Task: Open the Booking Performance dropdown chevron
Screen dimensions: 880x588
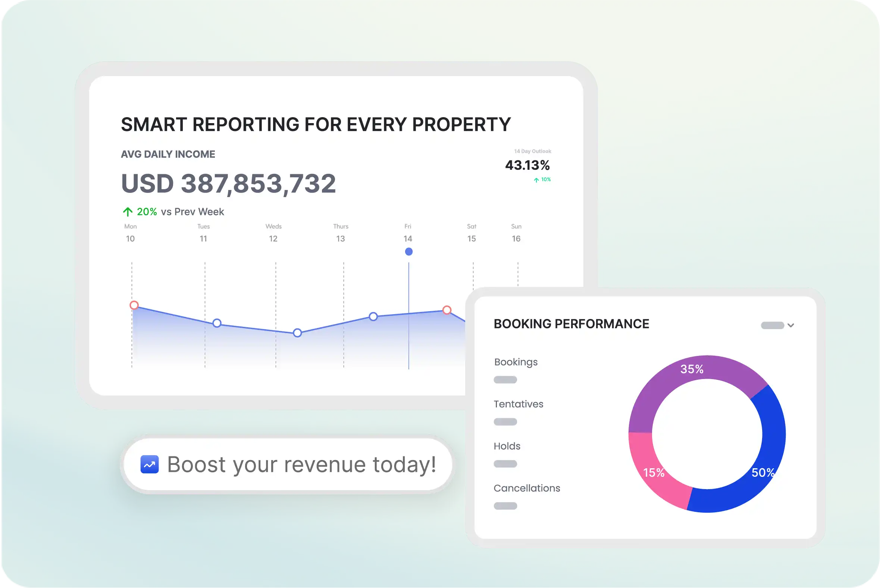Action: [791, 325]
